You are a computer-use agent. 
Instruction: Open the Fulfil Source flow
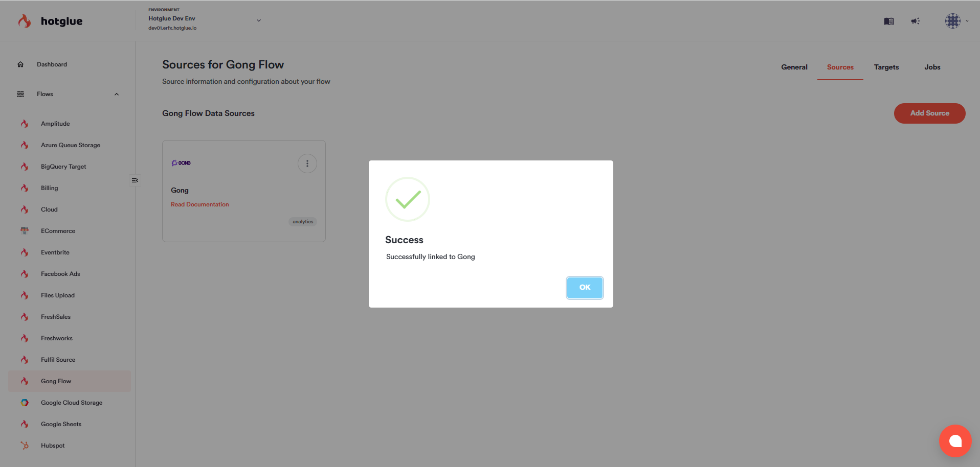click(58, 360)
